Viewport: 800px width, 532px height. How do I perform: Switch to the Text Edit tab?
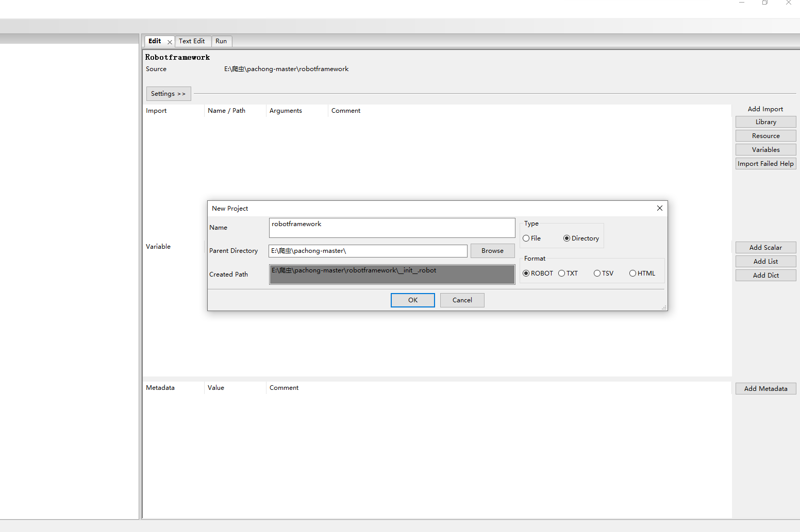[x=192, y=41]
